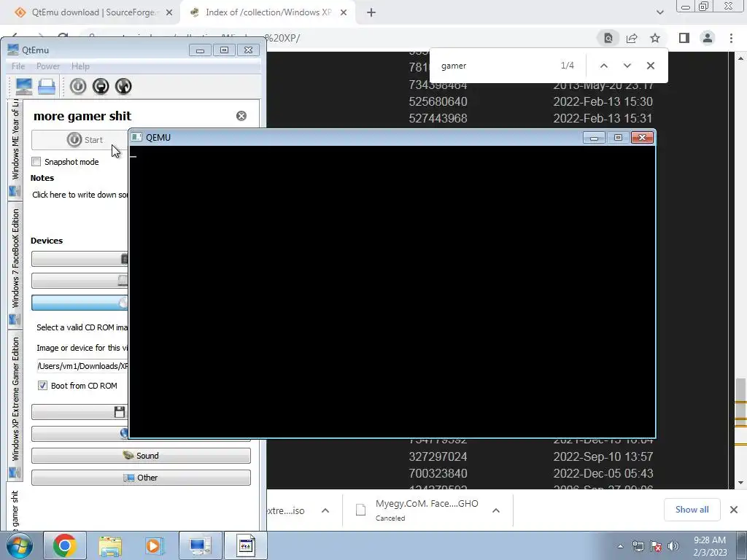Screen dimensions: 747x560
Task: Click the Open Machine folder icon in QtEmu toolbar
Action: pos(47,86)
